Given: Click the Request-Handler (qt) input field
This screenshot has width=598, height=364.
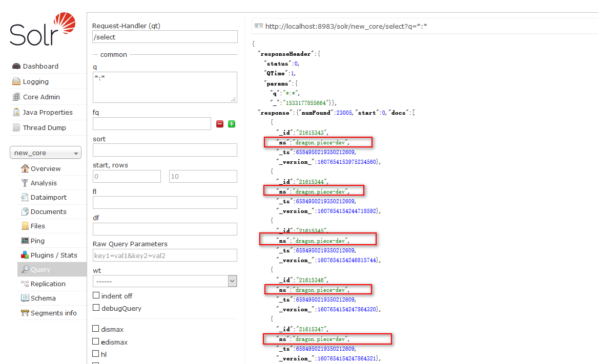Looking at the screenshot, I should coord(164,37).
